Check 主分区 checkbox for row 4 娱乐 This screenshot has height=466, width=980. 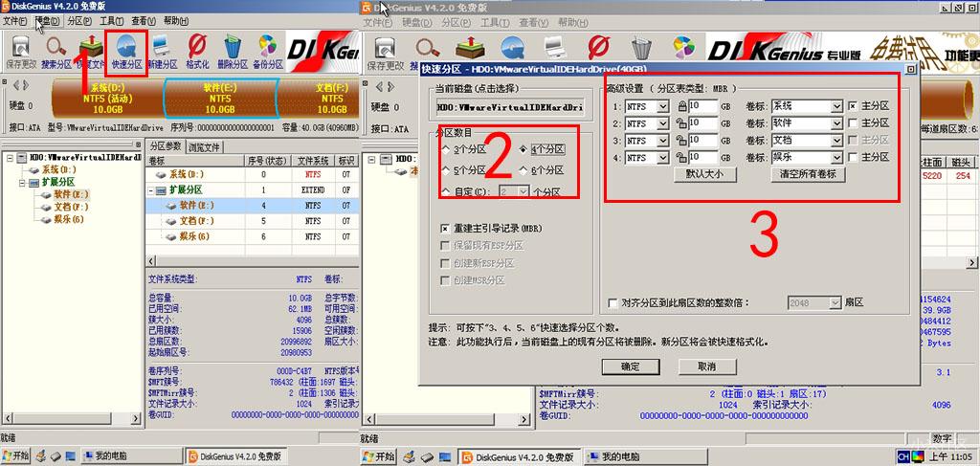(853, 158)
